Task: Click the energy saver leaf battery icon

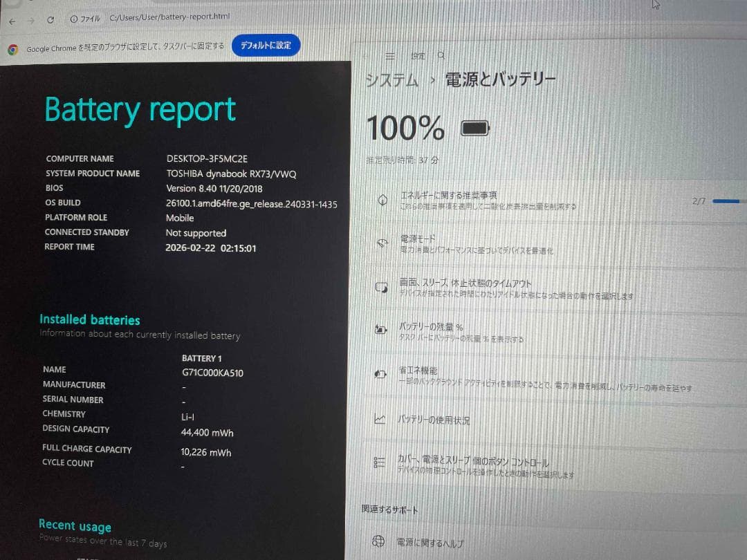Action: pyautogui.click(x=380, y=374)
